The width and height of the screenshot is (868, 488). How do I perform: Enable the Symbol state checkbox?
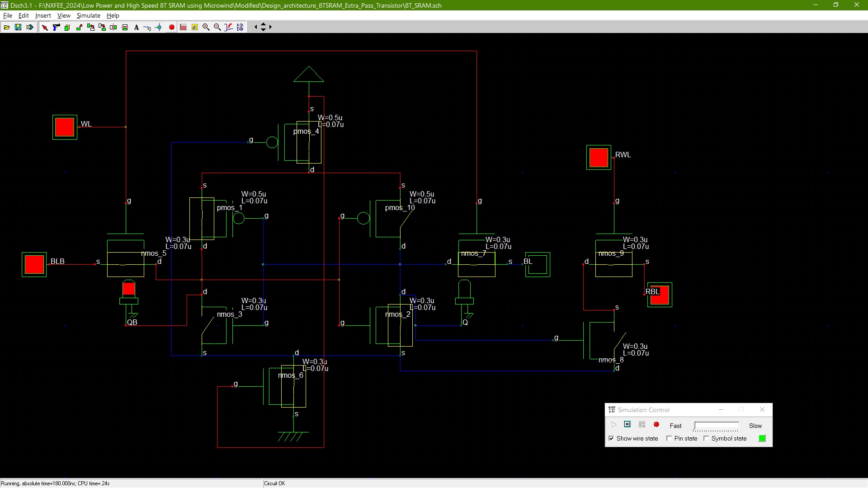tap(706, 438)
